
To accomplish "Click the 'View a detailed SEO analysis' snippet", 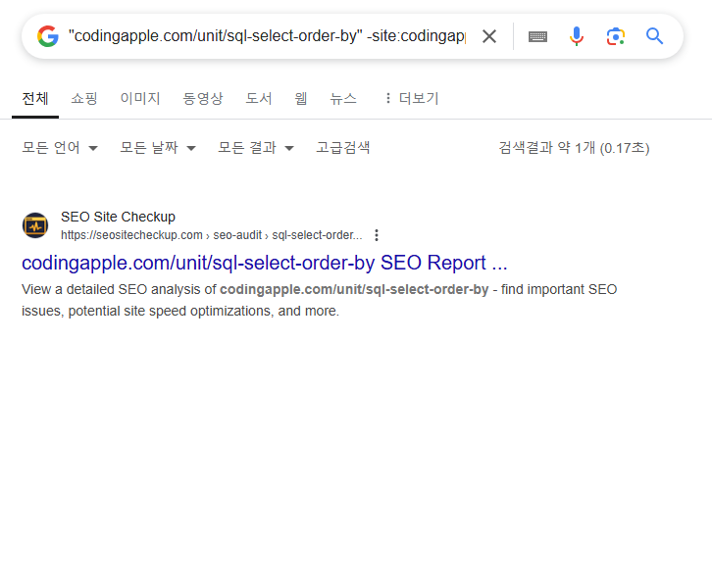I will 319,300.
